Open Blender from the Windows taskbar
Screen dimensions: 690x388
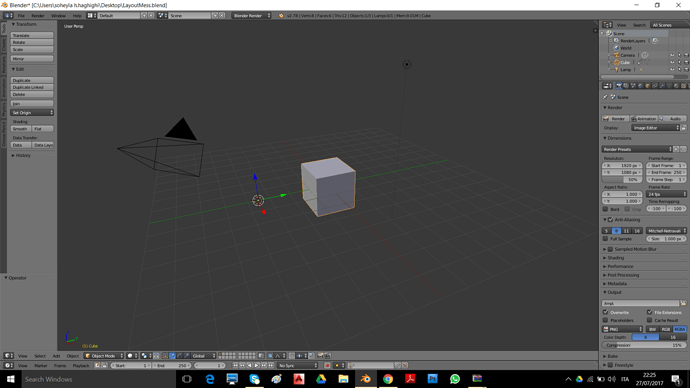pos(365,379)
